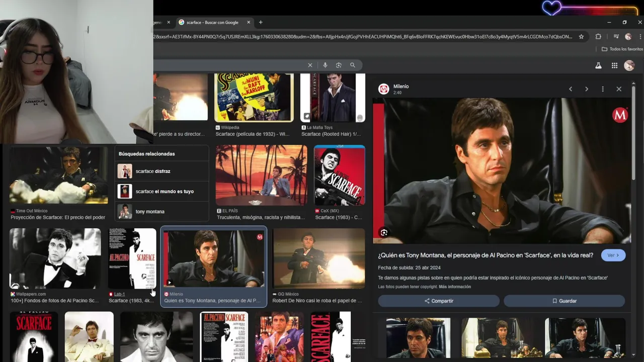Open black and white face close-up thumbnail
The width and height of the screenshot is (644, 362).
pyautogui.click(x=156, y=336)
